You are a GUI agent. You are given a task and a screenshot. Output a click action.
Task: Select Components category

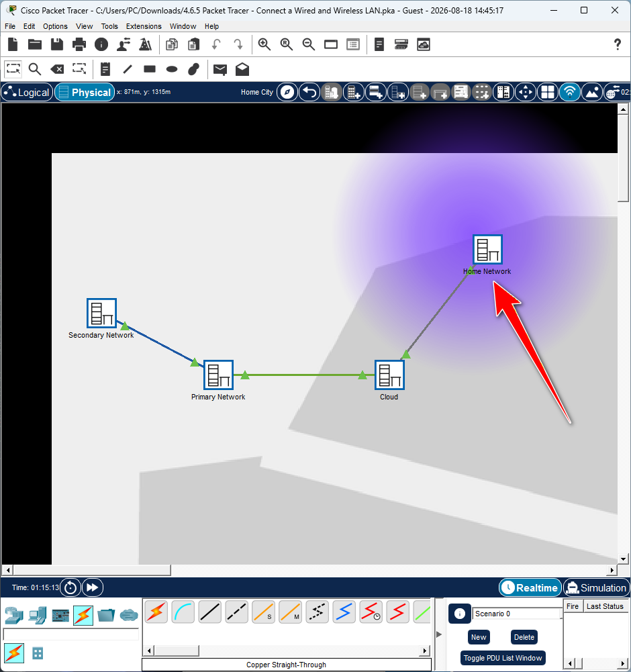(x=60, y=616)
